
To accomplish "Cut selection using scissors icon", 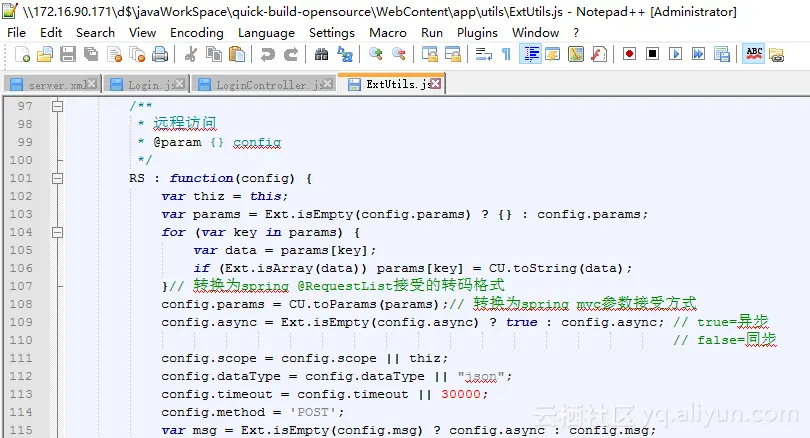I will click(x=191, y=54).
